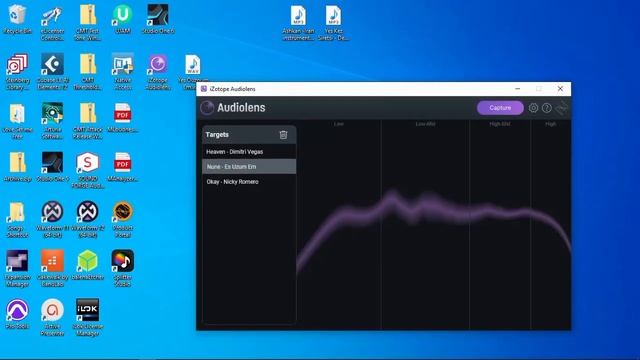Screen dimensions: 640x360
Task: Select the Studio One 5 shortcut
Action: [52, 167]
